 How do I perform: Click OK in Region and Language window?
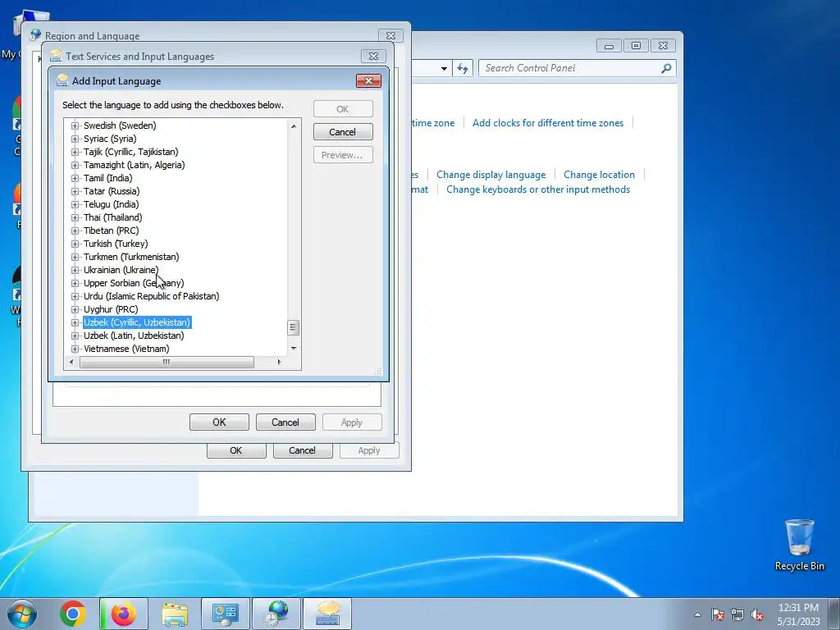pos(236,450)
